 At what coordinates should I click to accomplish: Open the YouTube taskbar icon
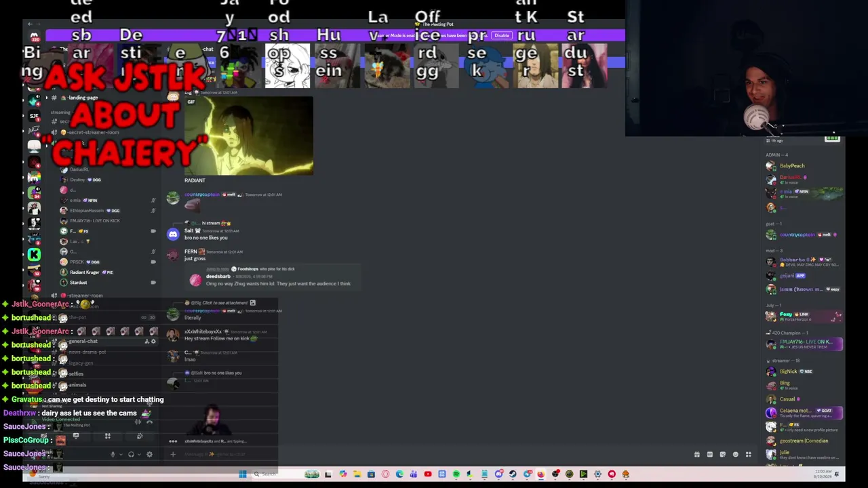(428, 474)
